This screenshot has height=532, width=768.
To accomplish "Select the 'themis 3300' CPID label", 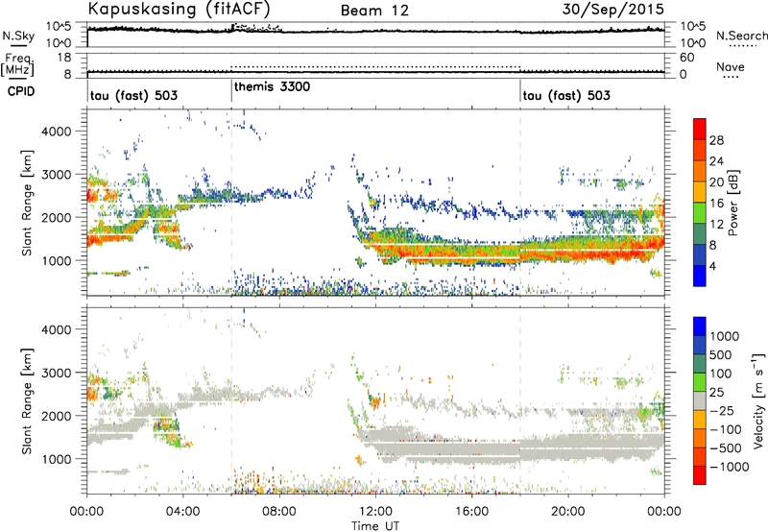I will (272, 86).
